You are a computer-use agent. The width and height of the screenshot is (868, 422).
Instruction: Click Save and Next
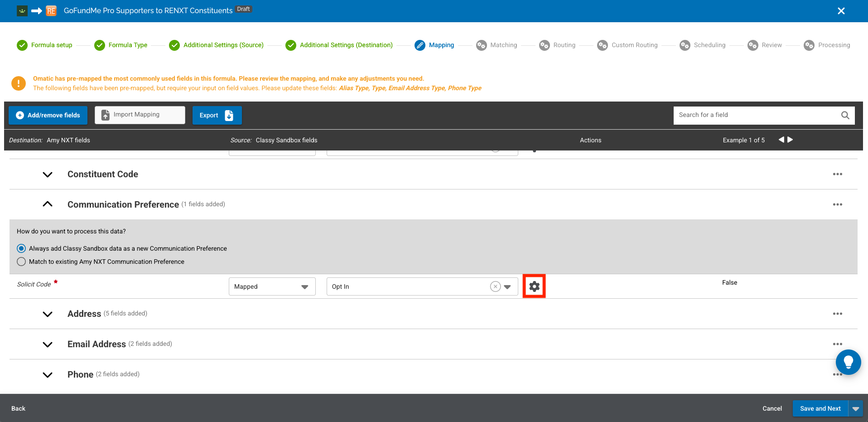[820, 408]
